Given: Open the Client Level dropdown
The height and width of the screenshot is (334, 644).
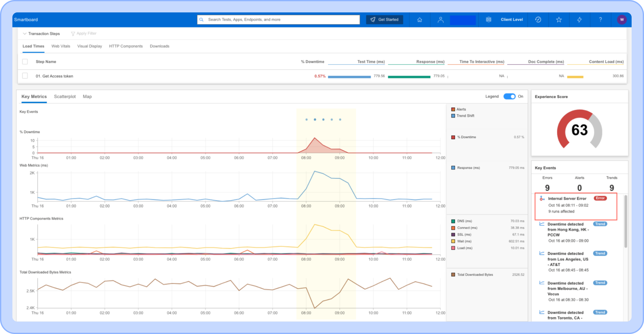Looking at the screenshot, I should point(512,20).
